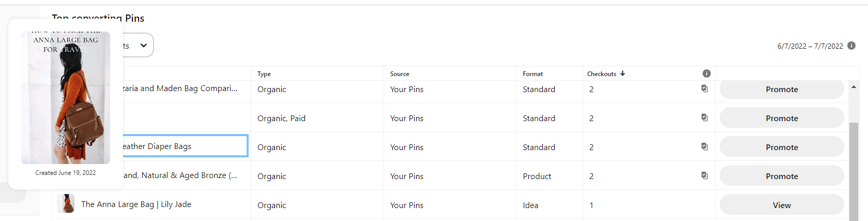The width and height of the screenshot is (868, 221).
Task: Sort by Checkouts column header
Action: [x=601, y=74]
